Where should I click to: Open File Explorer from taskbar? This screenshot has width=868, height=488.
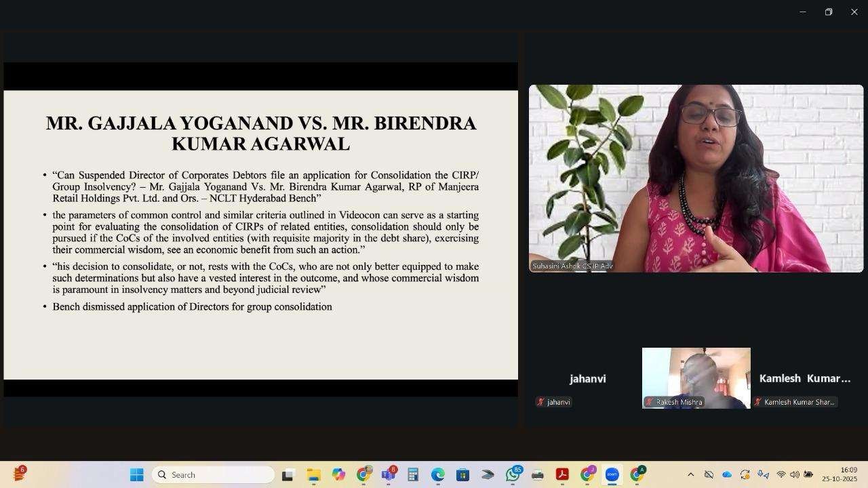(313, 475)
